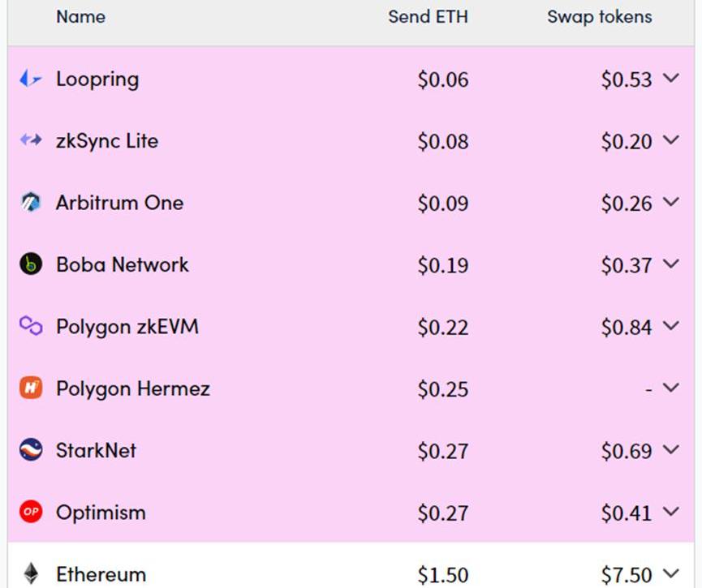The width and height of the screenshot is (702, 588).
Task: Expand the Loopring row chevron
Action: 670,79
